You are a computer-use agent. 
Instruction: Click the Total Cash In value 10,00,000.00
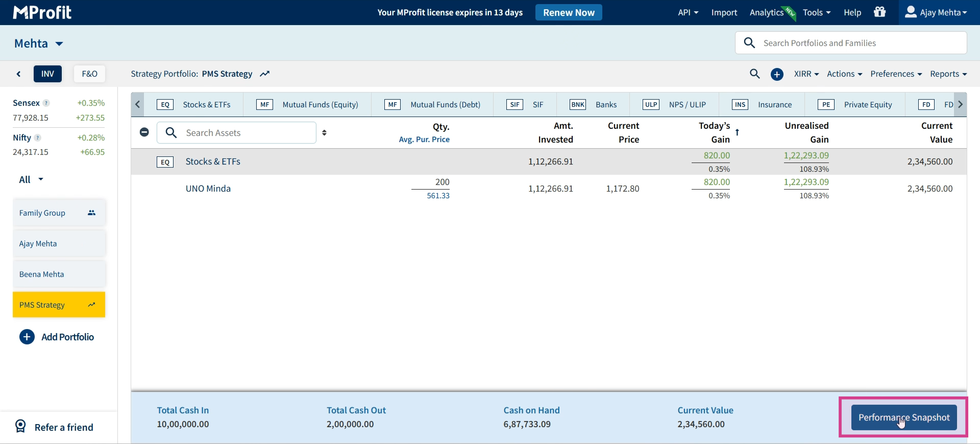click(x=183, y=424)
